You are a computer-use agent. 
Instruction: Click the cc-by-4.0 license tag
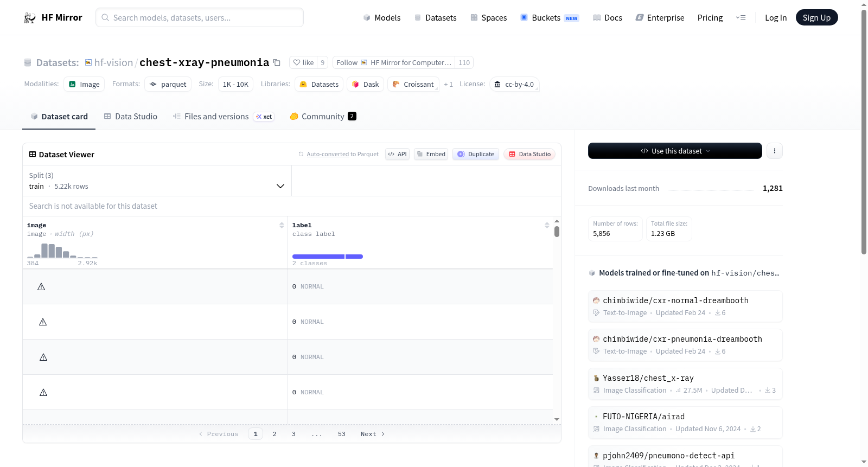[x=514, y=84]
